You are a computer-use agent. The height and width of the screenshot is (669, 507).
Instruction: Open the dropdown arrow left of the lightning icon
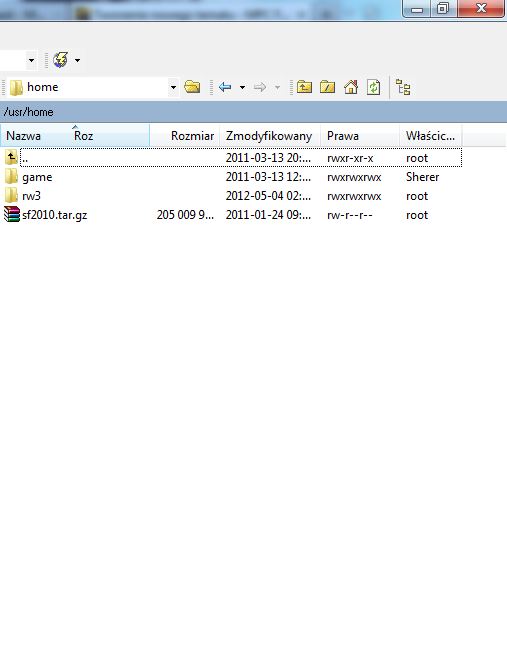pyautogui.click(x=31, y=61)
